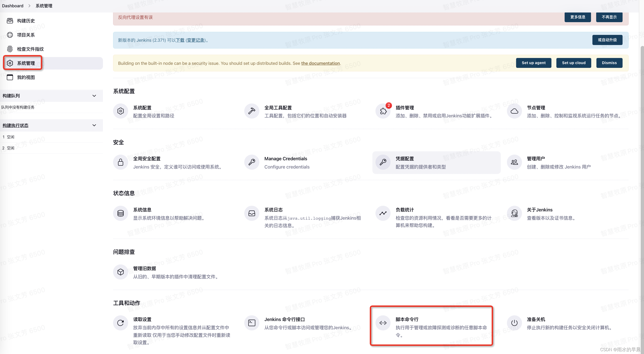Screen dimensions: 644x354
Task: Click 读取设置 title text
Action: tap(142, 320)
